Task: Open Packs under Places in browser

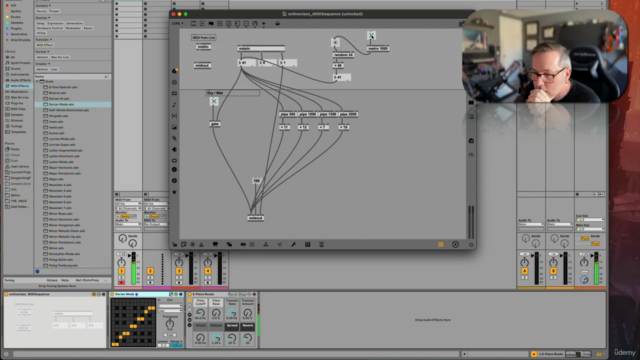Action: point(15,149)
